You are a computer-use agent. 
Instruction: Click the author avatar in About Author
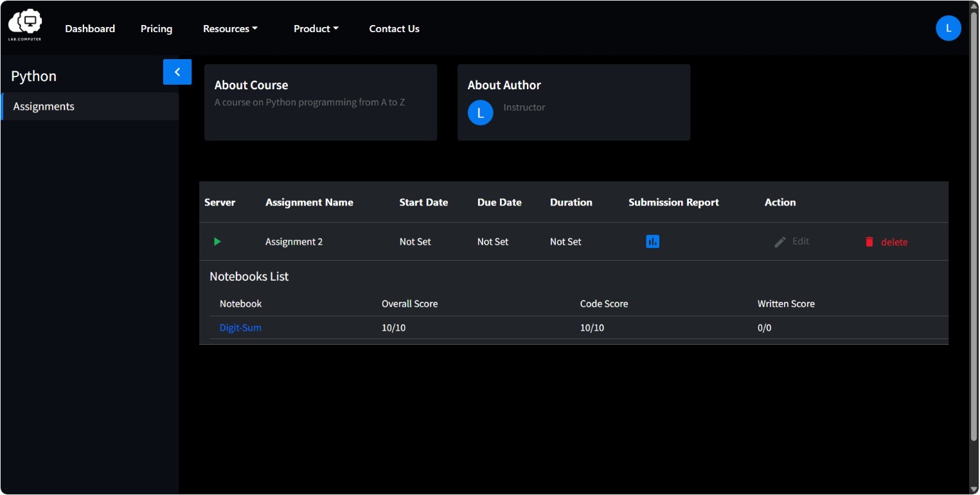[x=480, y=113]
